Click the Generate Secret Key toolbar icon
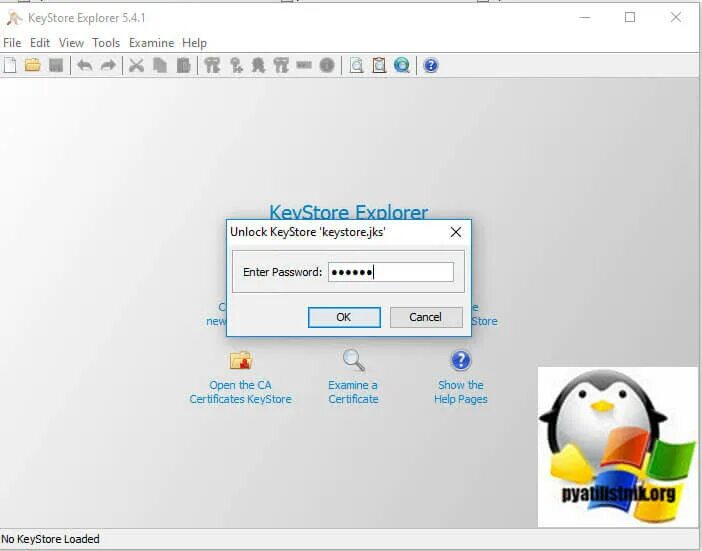702x551 pixels. (236, 65)
